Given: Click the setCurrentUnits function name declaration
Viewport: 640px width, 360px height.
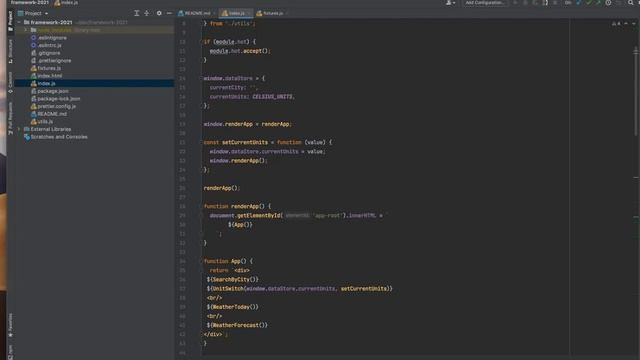Looking at the screenshot, I should pos(244,142).
